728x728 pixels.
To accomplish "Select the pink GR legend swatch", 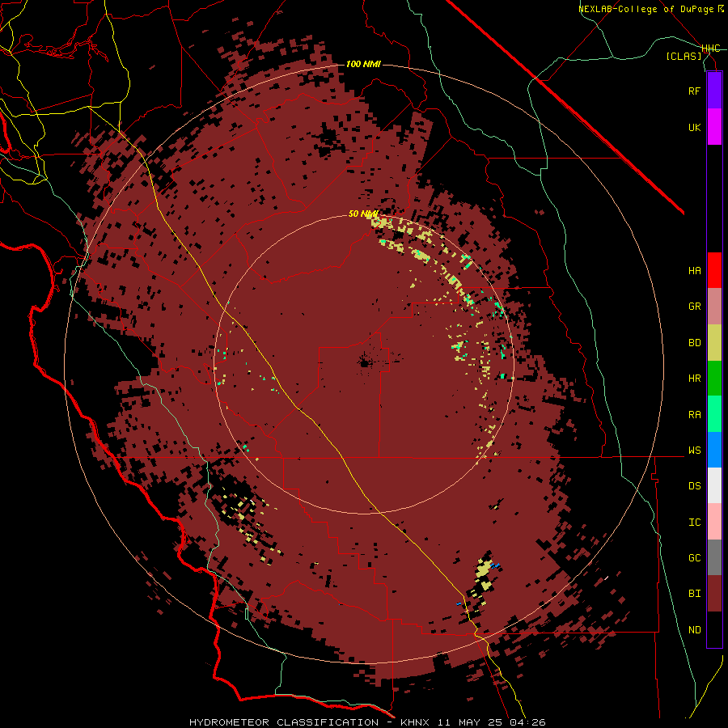I will (x=714, y=307).
